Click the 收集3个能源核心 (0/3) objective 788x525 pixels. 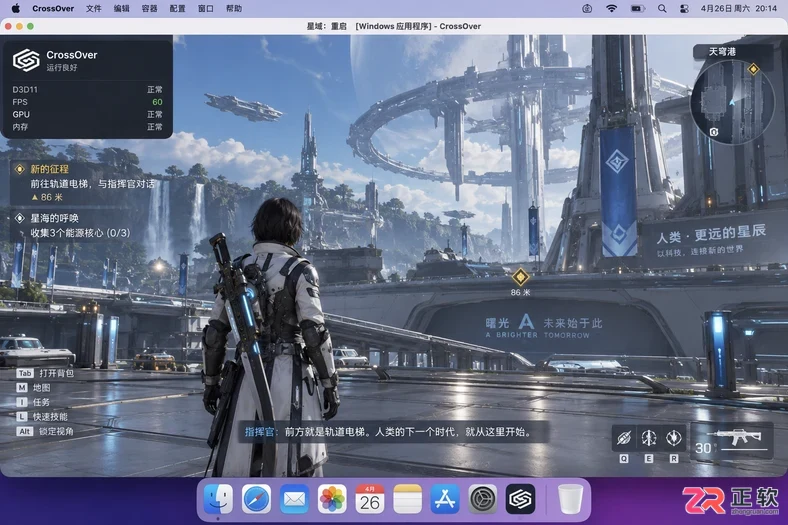80,233
